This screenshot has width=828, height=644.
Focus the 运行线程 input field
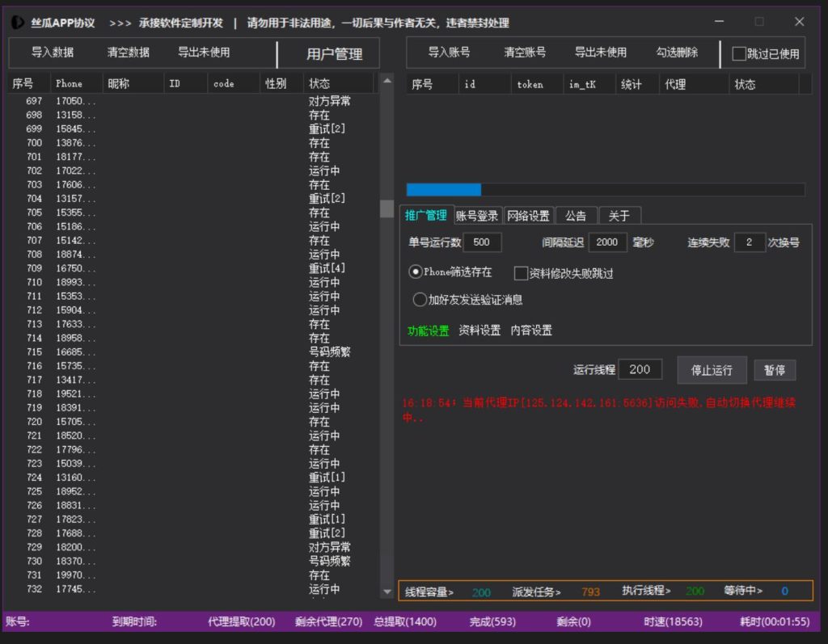640,369
